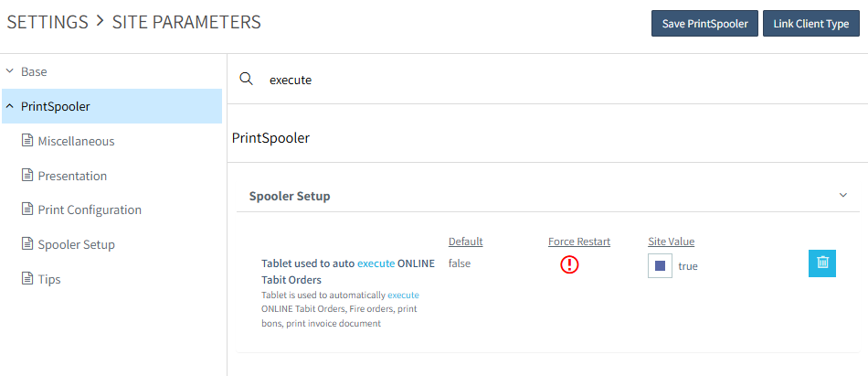Image resolution: width=868 pixels, height=376 pixels.
Task: Select Print Configuration in sidebar
Action: [x=90, y=209]
